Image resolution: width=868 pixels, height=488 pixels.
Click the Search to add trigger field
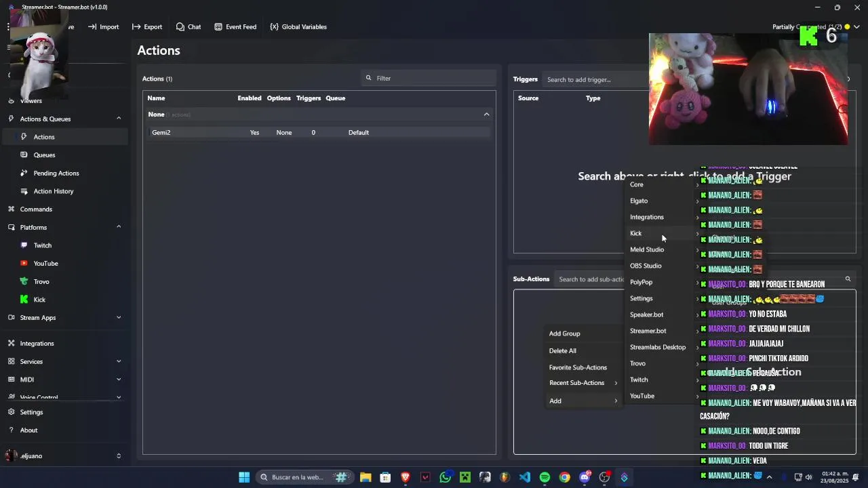coord(597,80)
